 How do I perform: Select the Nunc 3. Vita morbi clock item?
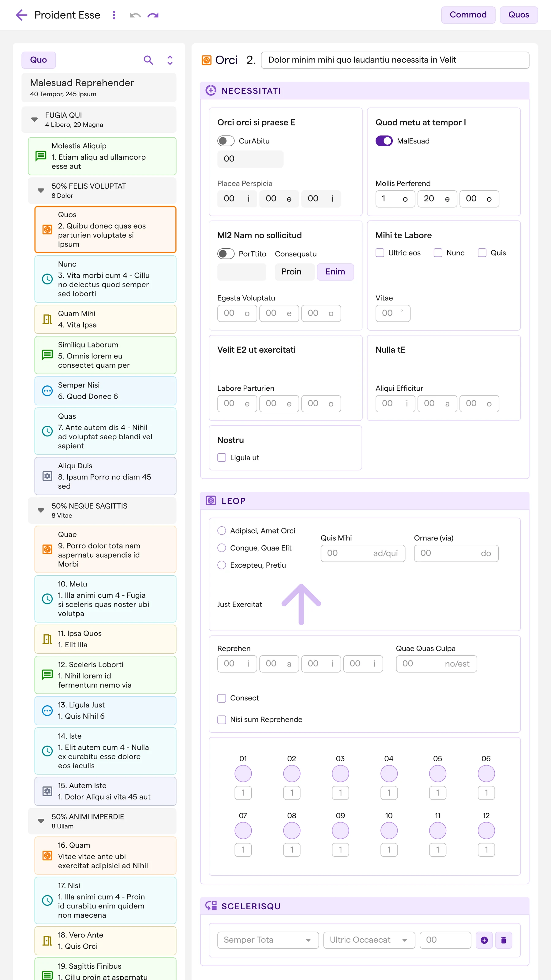(105, 279)
